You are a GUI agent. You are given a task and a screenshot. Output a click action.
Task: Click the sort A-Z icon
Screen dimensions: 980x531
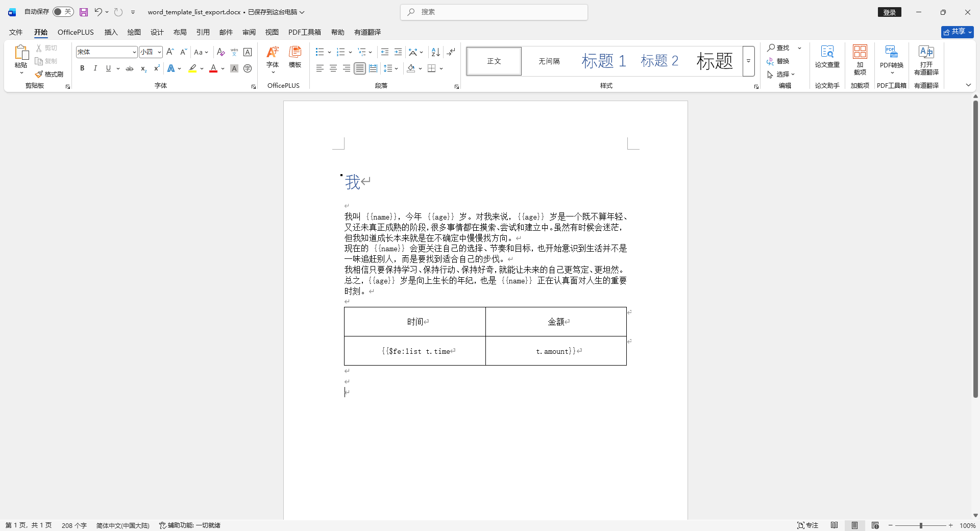[x=435, y=52]
